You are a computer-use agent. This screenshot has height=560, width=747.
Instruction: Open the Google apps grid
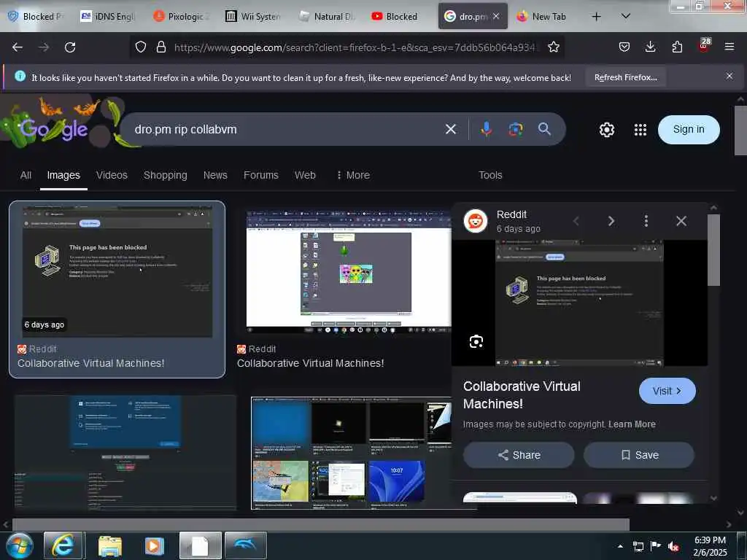pyautogui.click(x=640, y=130)
